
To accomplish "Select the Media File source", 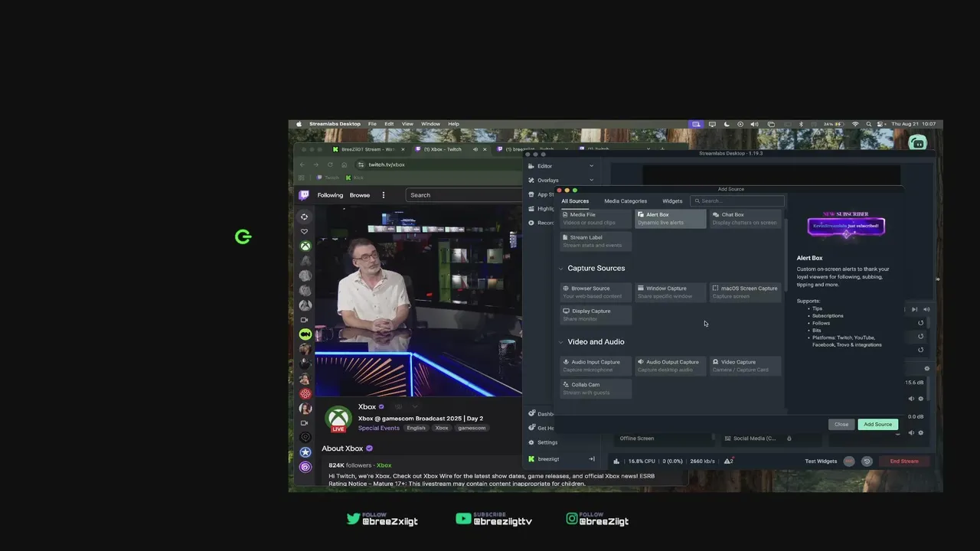I will pos(596,218).
